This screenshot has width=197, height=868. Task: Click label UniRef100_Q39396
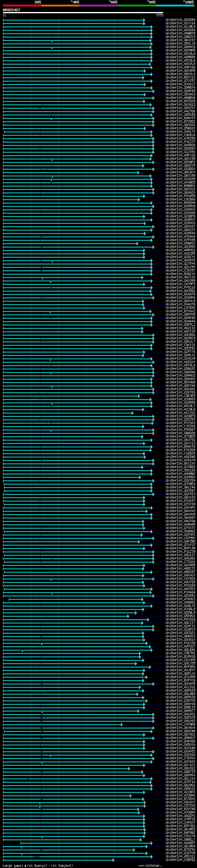click(180, 213)
